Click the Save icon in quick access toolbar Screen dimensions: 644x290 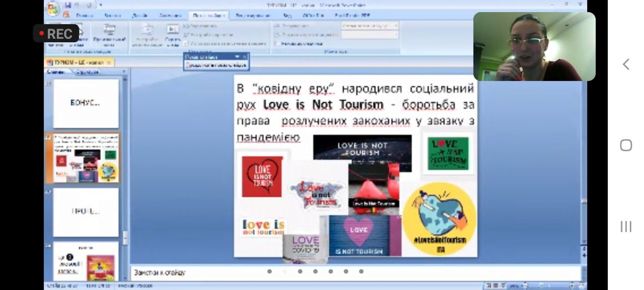[x=68, y=5]
